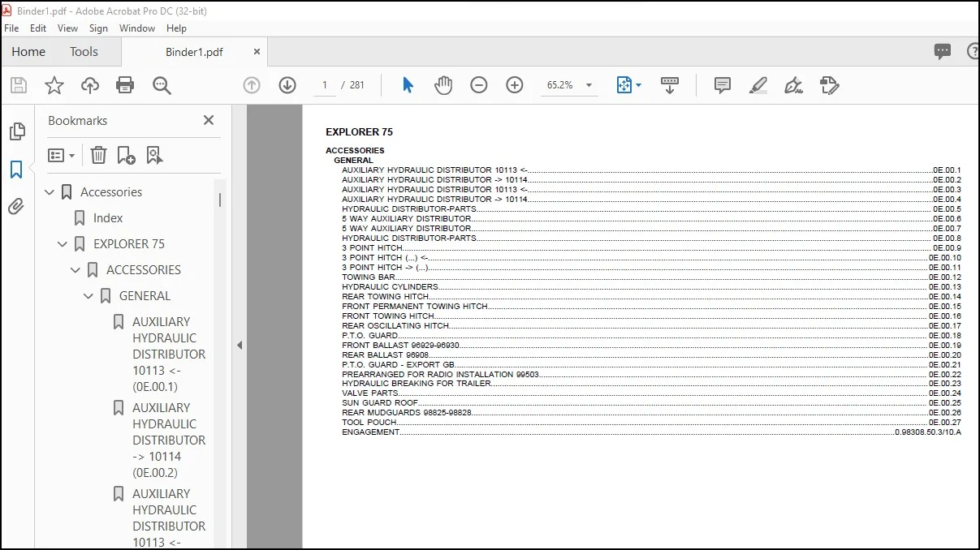Select the highlight text pen tool

pyautogui.click(x=758, y=85)
